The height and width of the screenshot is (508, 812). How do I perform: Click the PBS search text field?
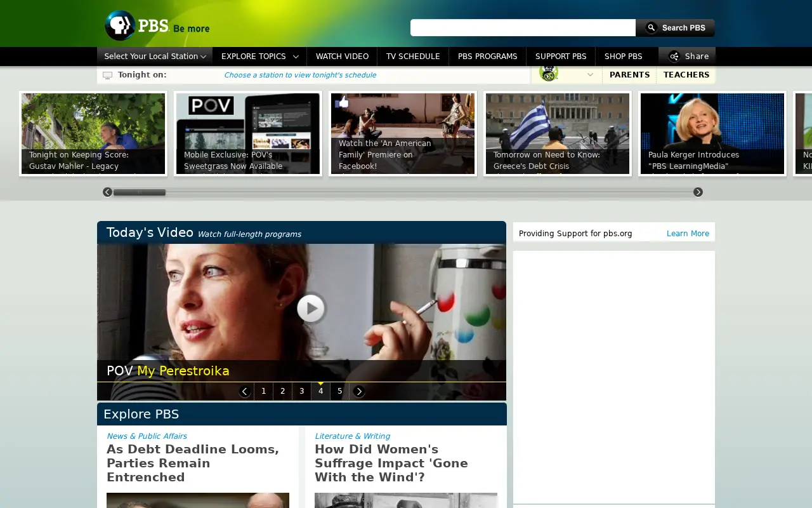click(523, 28)
